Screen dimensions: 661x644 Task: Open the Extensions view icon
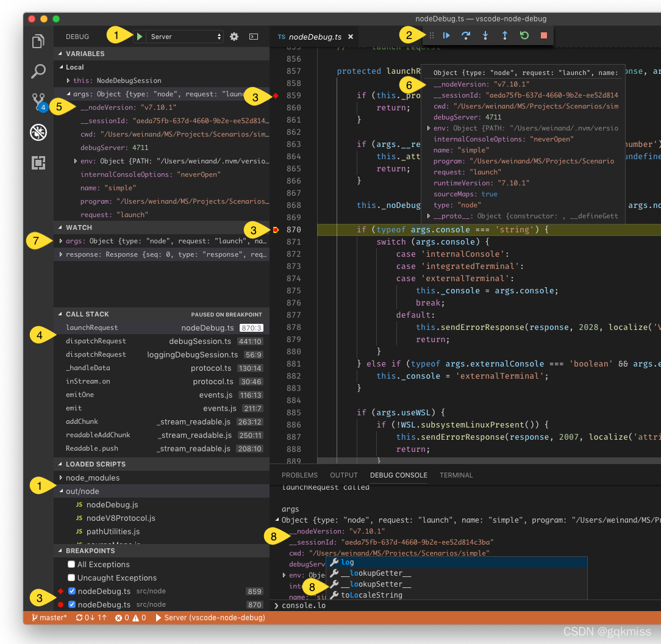coord(38,162)
